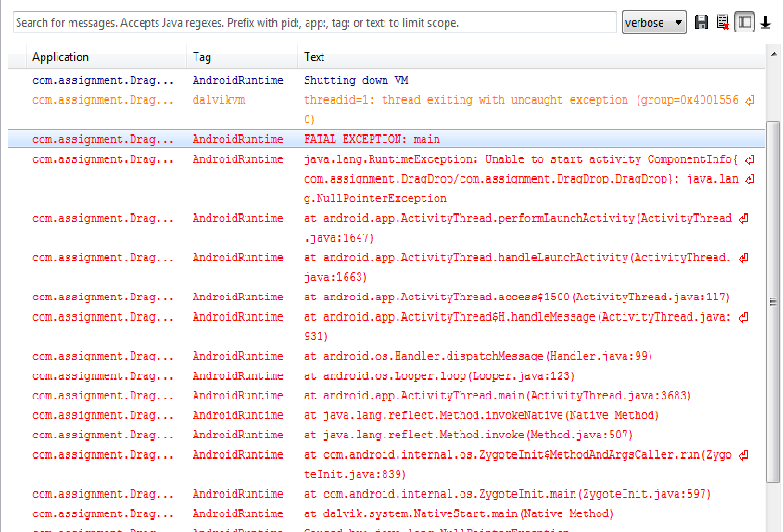Click the Scroll Lock down-arrow icon

tap(765, 22)
